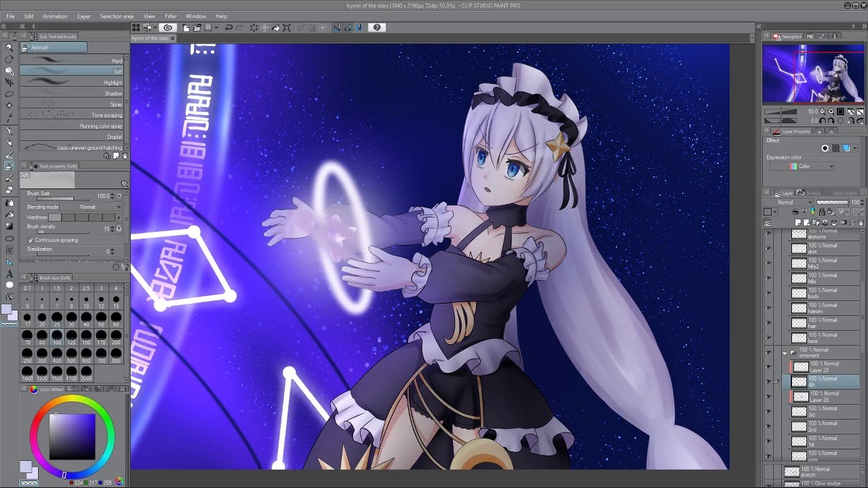Switch to the History tab
Image resolution: width=868 pixels, height=488 pixels.
pyautogui.click(x=809, y=193)
